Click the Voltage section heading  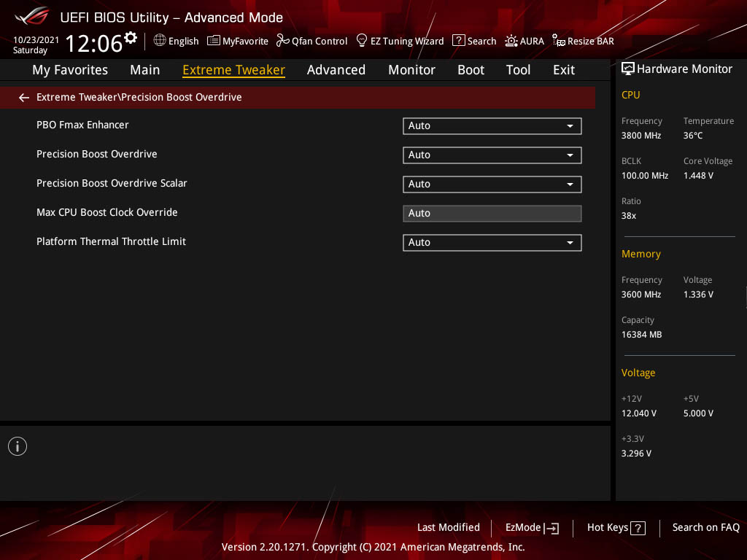tap(638, 373)
